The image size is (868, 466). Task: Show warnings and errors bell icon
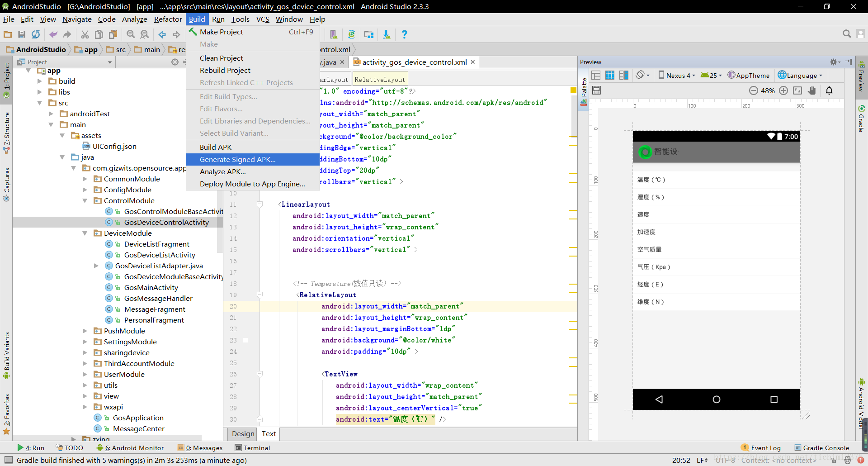[829, 90]
